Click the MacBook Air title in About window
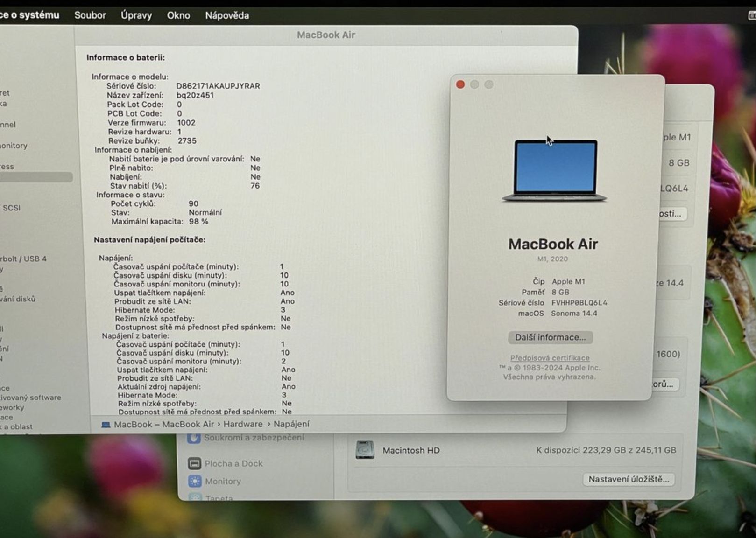Viewport: 756px width, 538px height. click(553, 244)
